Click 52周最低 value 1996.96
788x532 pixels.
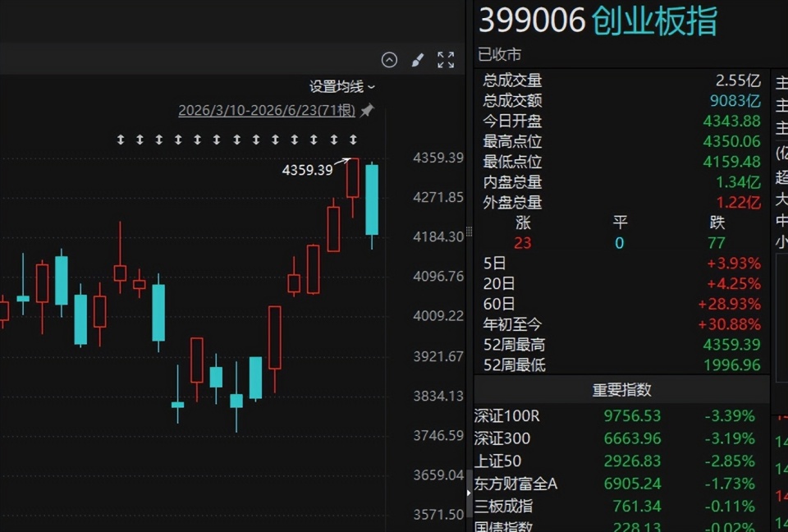(731, 365)
